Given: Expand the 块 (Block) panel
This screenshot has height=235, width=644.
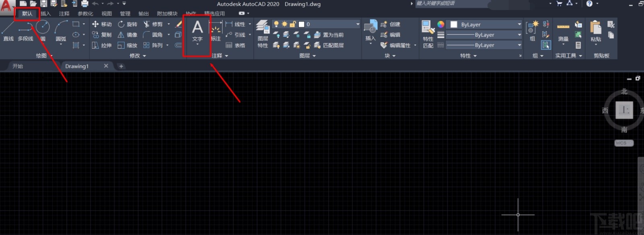Looking at the screenshot, I should pyautogui.click(x=390, y=55).
